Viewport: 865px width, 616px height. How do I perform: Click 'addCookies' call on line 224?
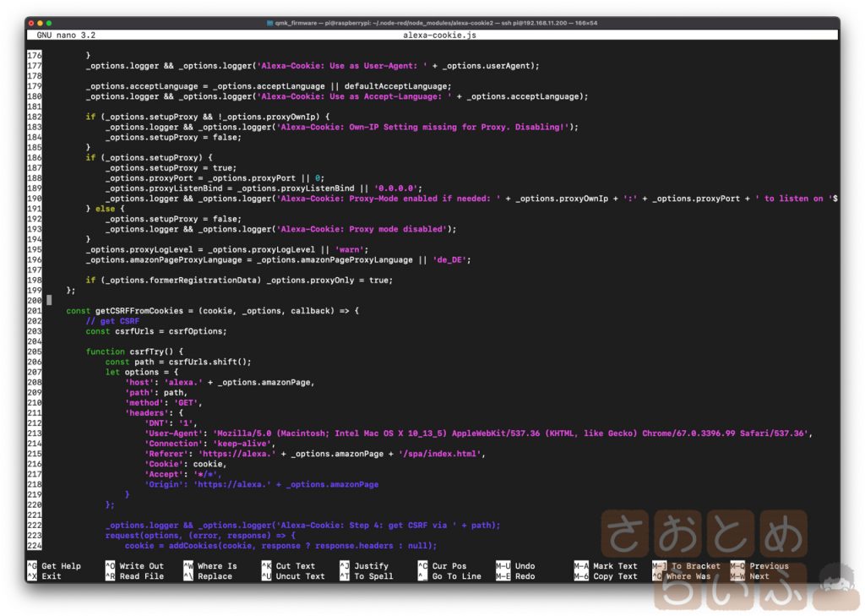coord(193,546)
